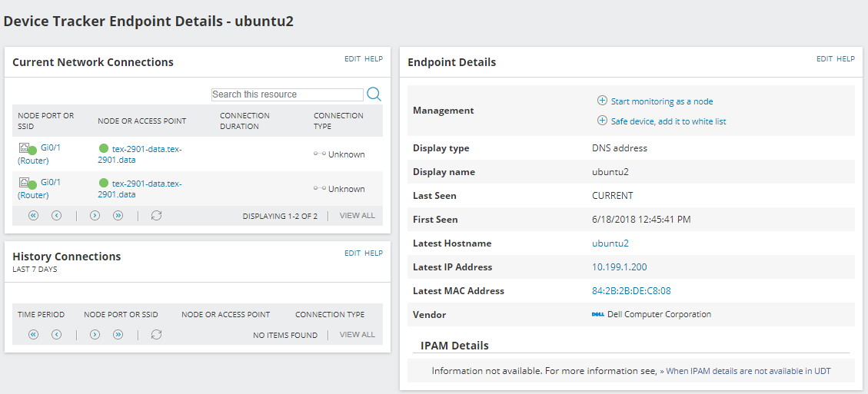Screen dimensions: 868x394
Task: Go to next page in Current Network Connections
Action: click(x=95, y=216)
